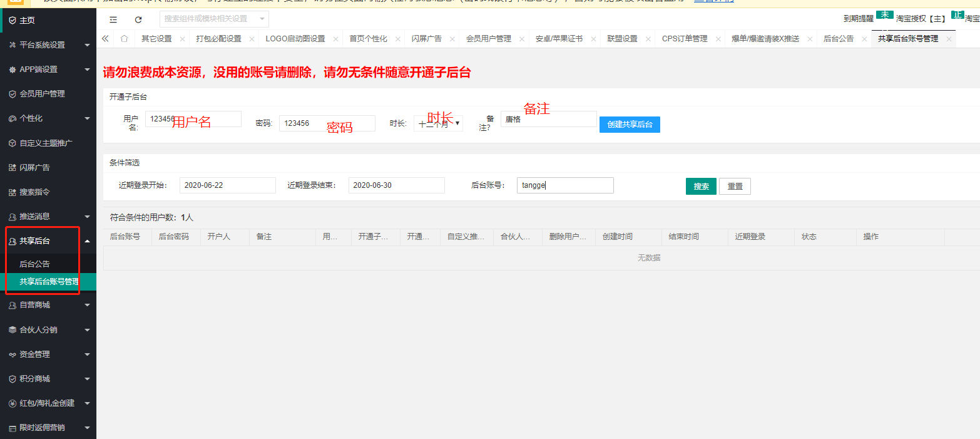Click the 闪屏广告 grid icon in sidebar
The width and height of the screenshot is (980, 439).
pyautogui.click(x=13, y=168)
